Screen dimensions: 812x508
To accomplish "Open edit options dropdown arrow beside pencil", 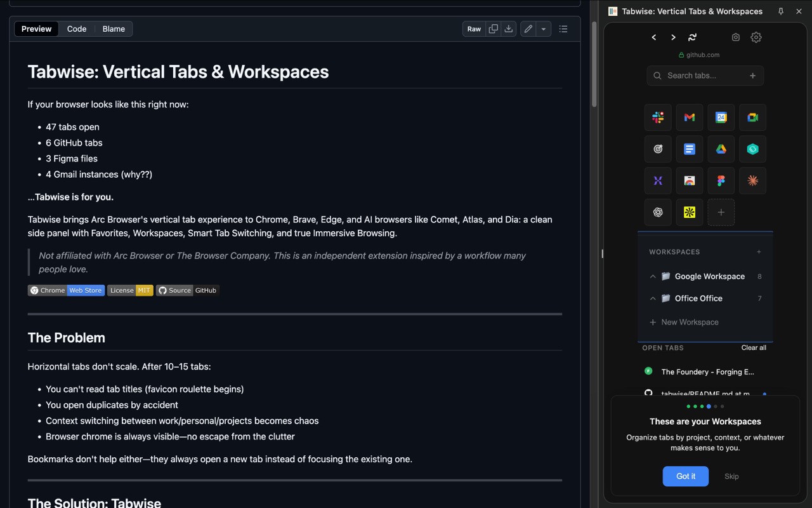I will point(544,29).
